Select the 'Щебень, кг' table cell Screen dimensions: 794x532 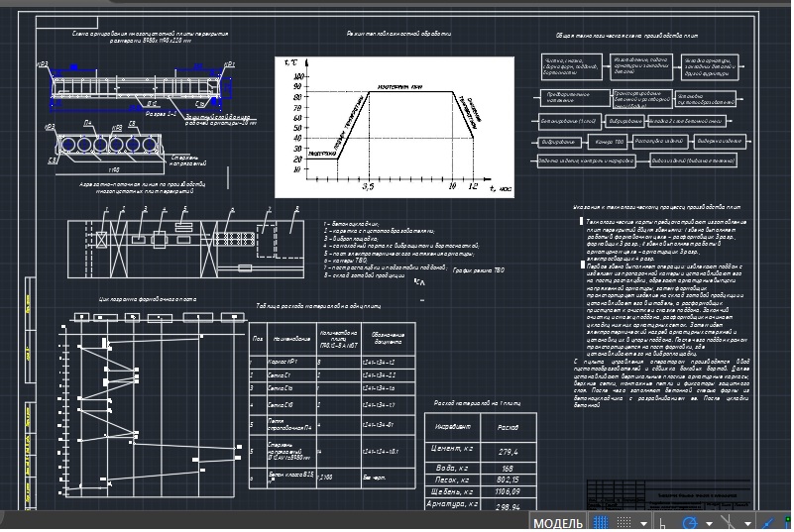(x=452, y=491)
